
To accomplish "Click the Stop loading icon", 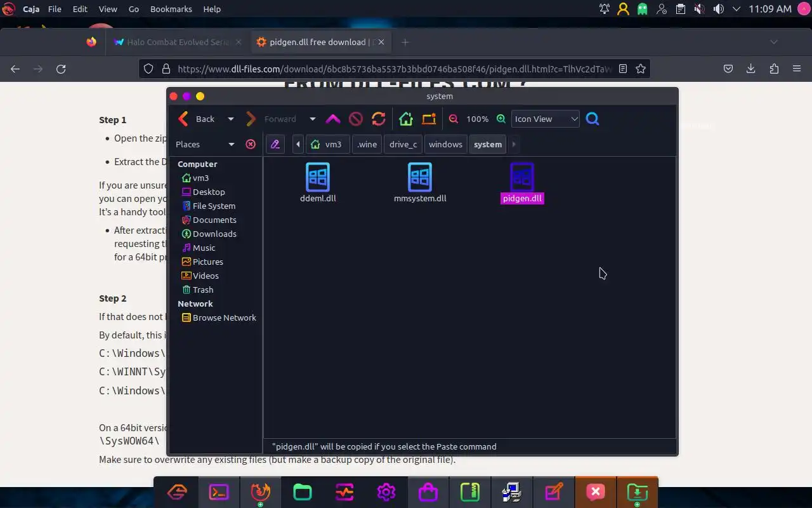I will pos(355,119).
